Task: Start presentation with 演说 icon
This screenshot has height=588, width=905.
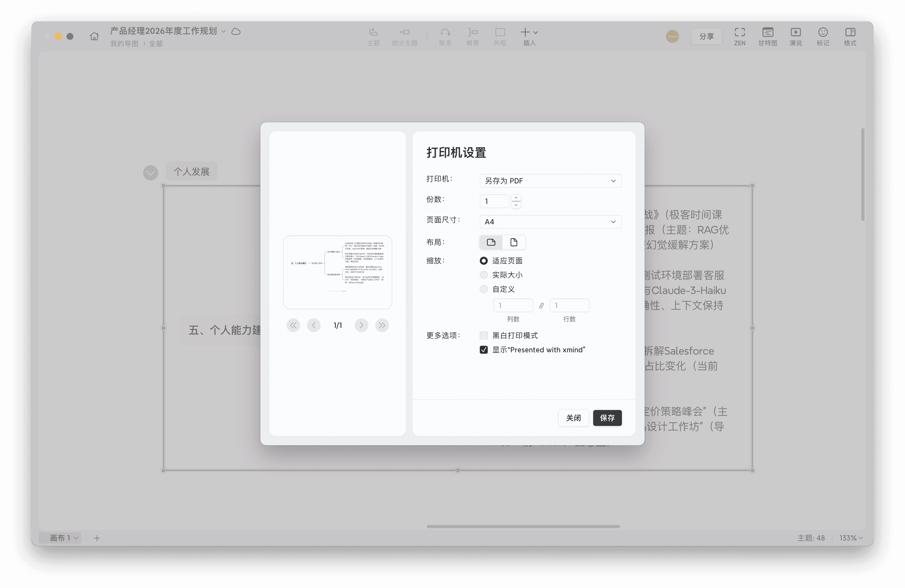Action: (795, 36)
